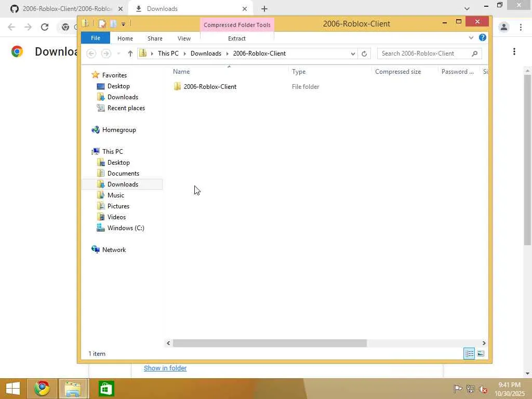The image size is (532, 399).
Task: Click This PC in the address breadcrumb
Action: tap(168, 54)
